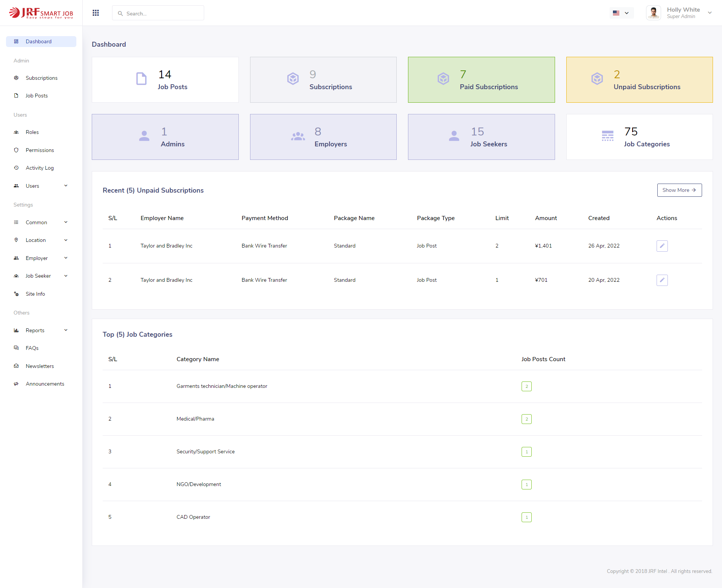Image resolution: width=722 pixels, height=588 pixels.
Task: Click the Announcements megaphone icon
Action: pyautogui.click(x=16, y=384)
